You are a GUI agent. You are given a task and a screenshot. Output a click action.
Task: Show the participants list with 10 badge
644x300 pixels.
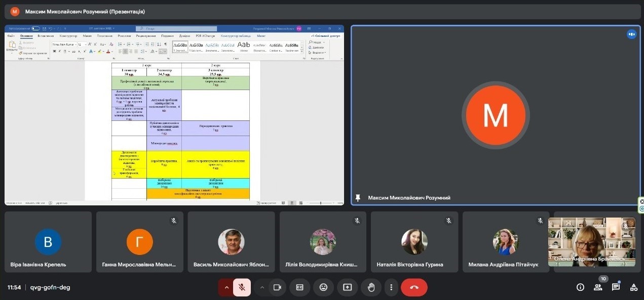click(598, 287)
